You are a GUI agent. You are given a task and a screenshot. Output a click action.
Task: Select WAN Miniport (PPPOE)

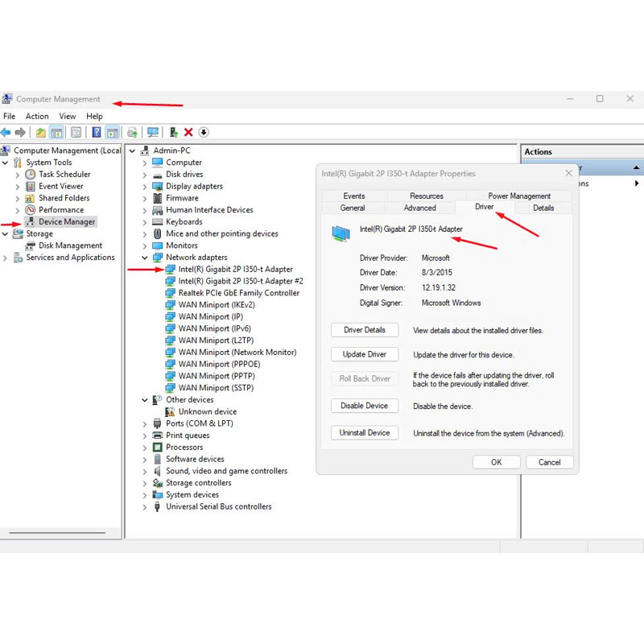(219, 364)
